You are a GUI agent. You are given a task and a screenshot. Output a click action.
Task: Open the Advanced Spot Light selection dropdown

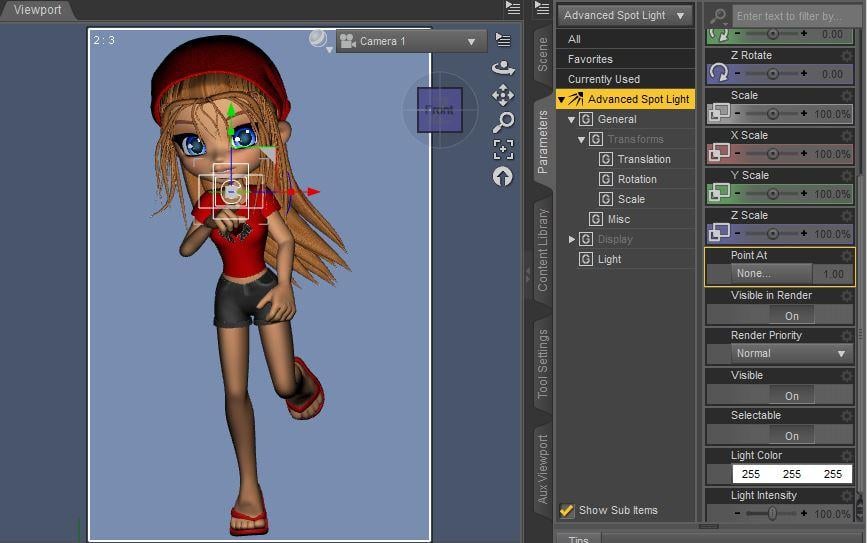click(x=624, y=15)
